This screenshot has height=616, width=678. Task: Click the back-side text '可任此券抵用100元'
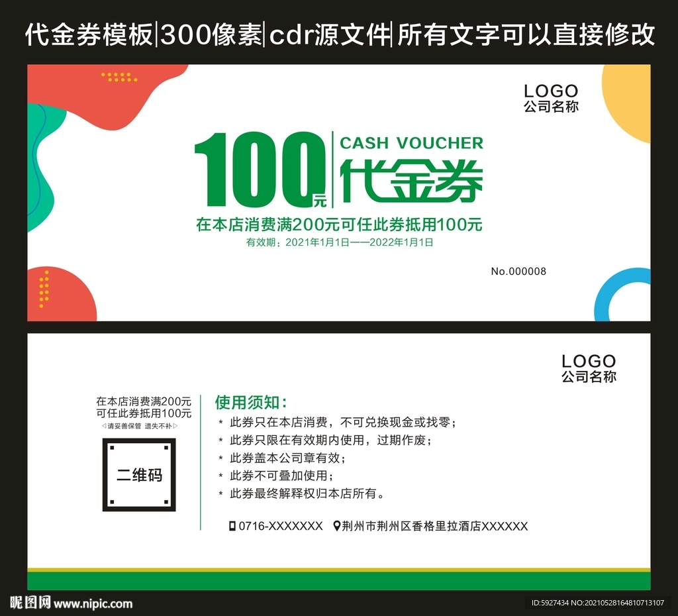click(x=144, y=413)
